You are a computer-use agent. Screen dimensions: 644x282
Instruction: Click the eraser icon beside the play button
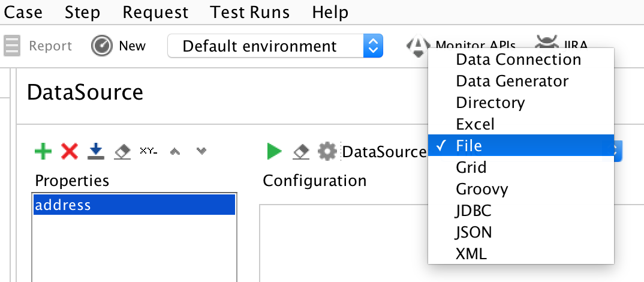(301, 151)
